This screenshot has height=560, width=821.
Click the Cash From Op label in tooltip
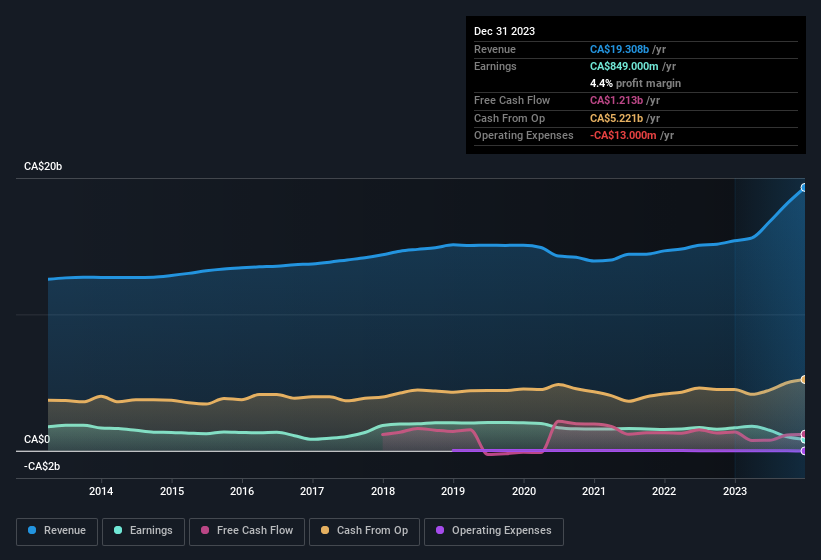[509, 118]
